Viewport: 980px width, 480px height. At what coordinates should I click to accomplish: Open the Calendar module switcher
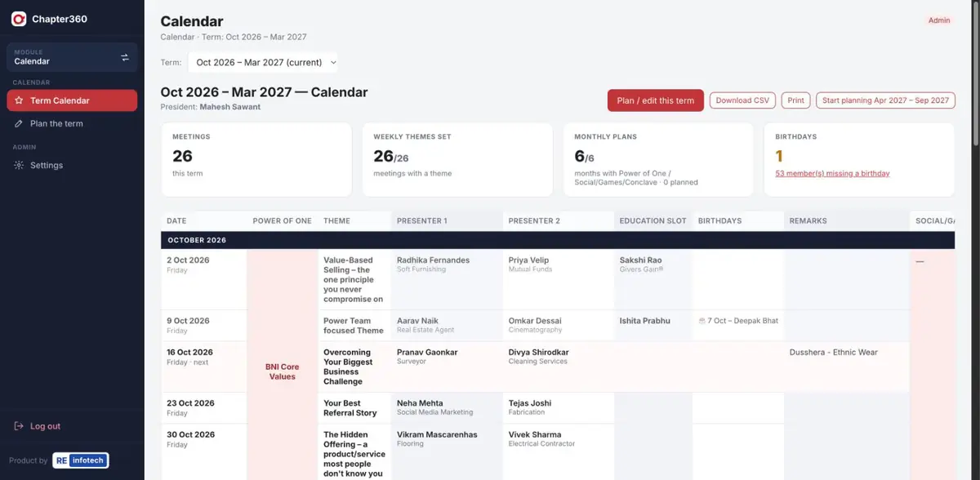[x=72, y=57]
